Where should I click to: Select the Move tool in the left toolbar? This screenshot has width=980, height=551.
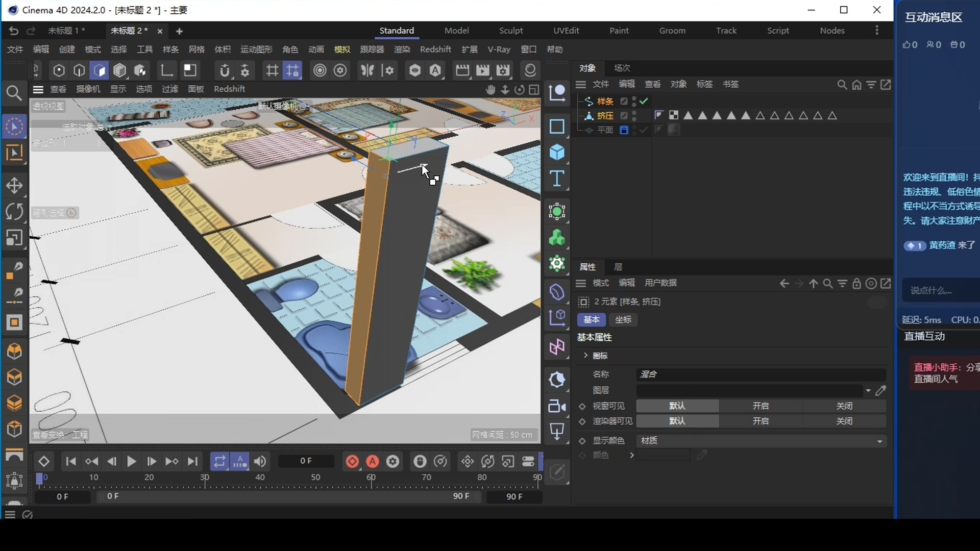pyautogui.click(x=14, y=185)
